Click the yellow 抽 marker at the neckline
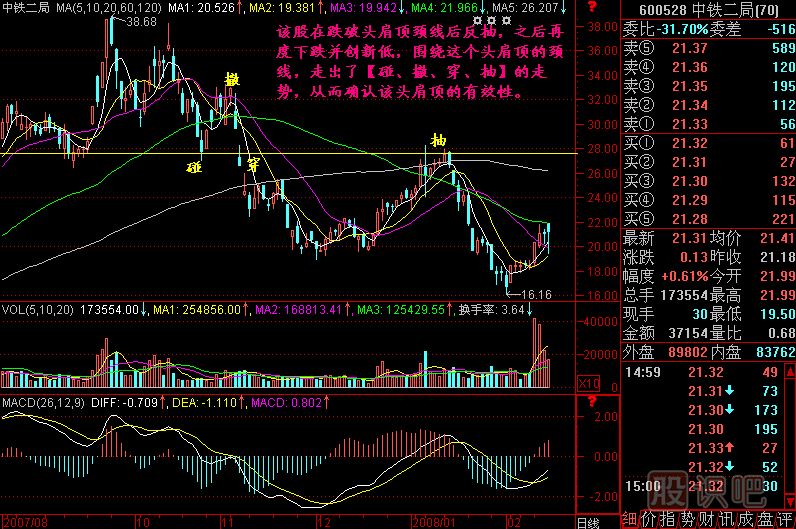This screenshot has height=529, width=796. coord(437,140)
